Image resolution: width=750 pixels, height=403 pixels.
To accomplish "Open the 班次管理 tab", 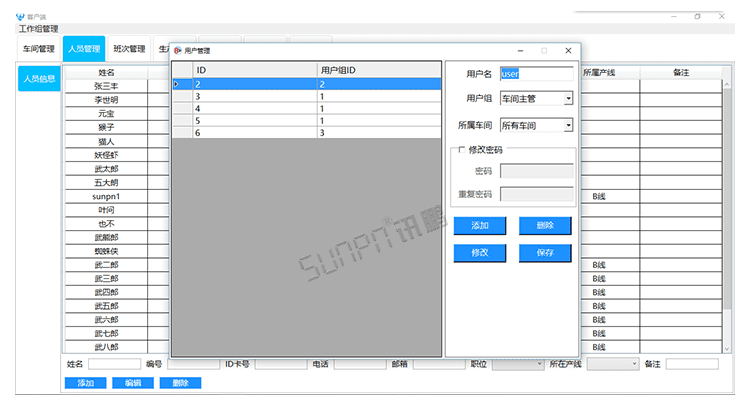I will pyautogui.click(x=129, y=48).
